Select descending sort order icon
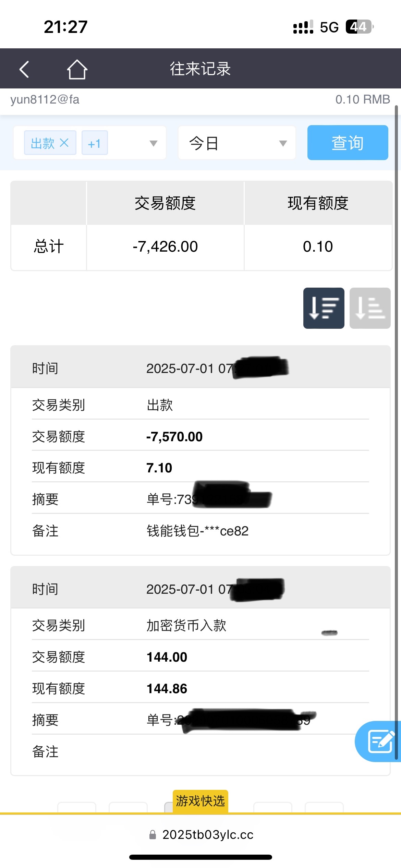This screenshot has width=401, height=868. click(x=324, y=308)
